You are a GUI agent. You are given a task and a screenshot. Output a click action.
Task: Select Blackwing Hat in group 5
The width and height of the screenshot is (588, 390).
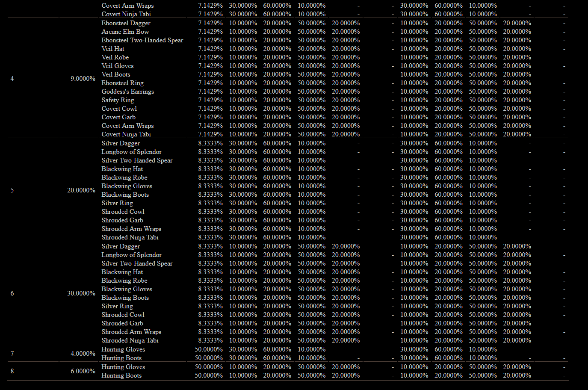[122, 169]
